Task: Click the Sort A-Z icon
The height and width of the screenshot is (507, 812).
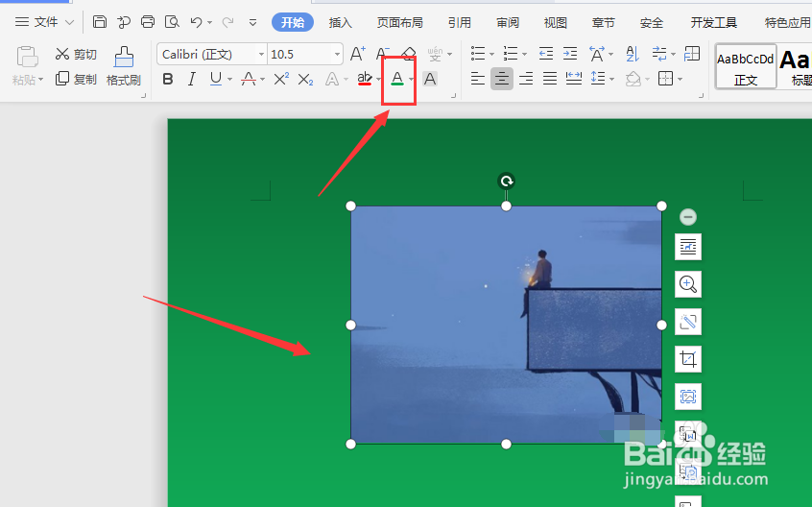Action: click(633, 54)
